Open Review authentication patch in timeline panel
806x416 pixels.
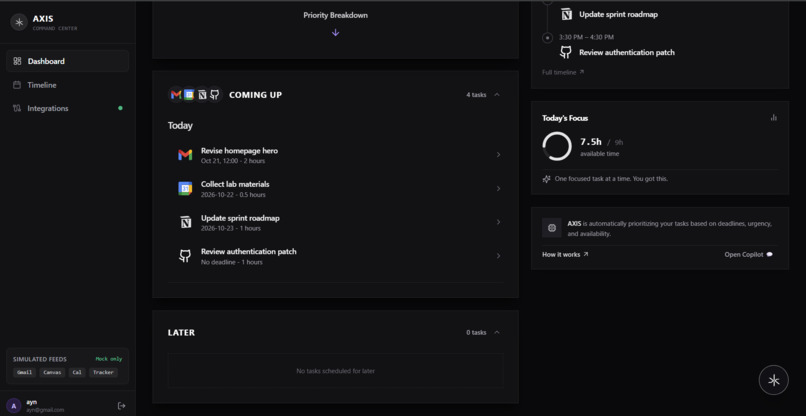point(627,52)
